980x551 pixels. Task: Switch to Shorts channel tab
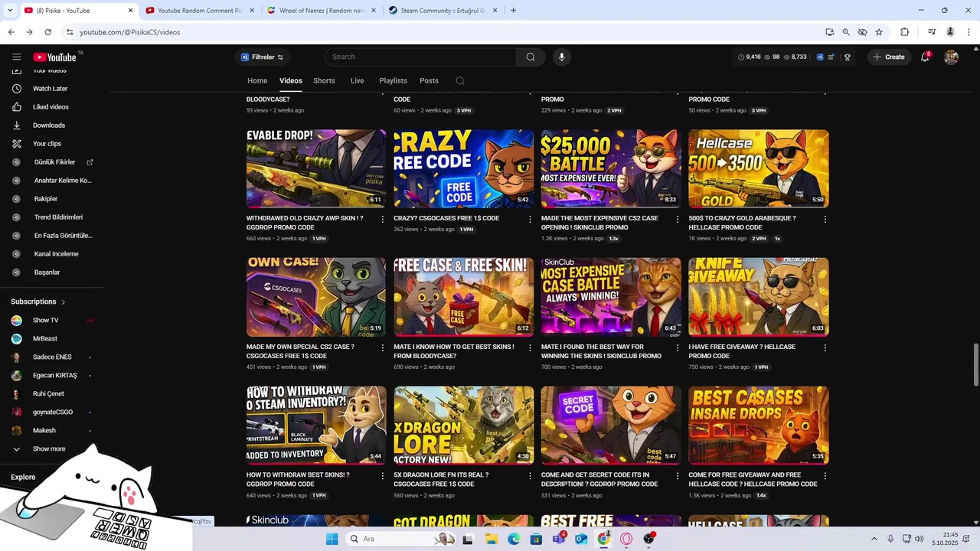pos(324,80)
